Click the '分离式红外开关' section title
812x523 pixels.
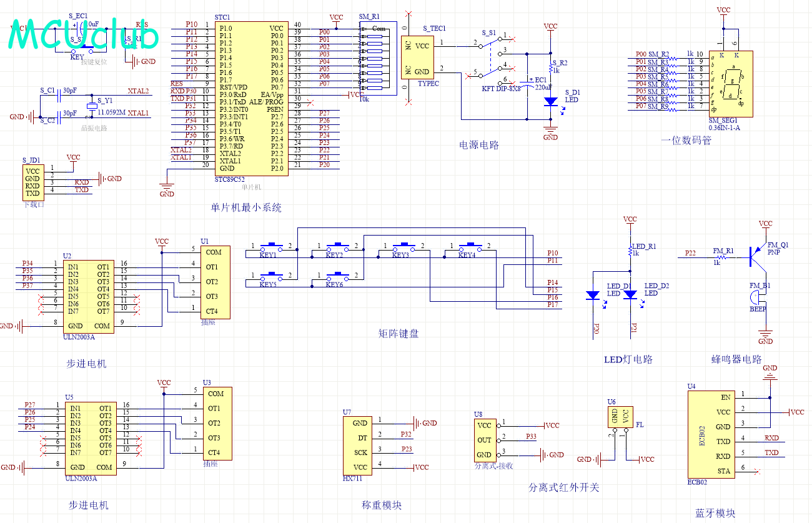pos(564,487)
